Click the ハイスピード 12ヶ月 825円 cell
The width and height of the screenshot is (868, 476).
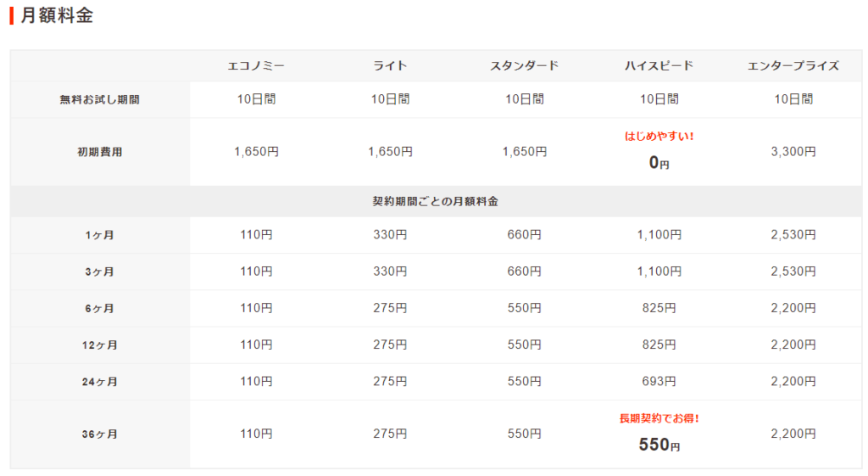659,344
